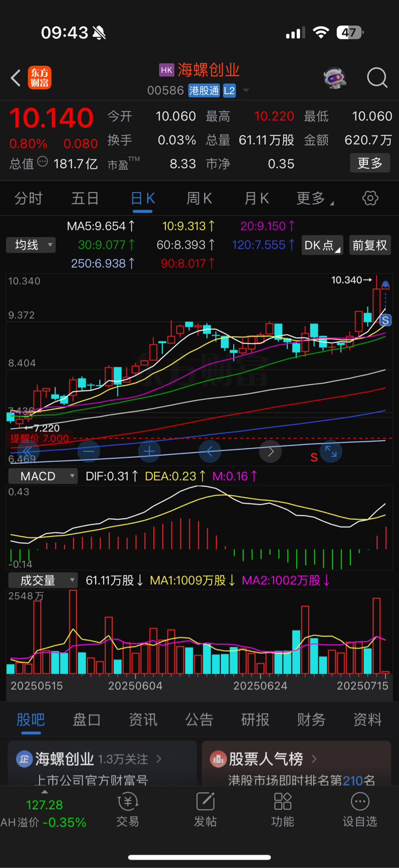
Task: Open the 财务 tab
Action: tap(311, 719)
